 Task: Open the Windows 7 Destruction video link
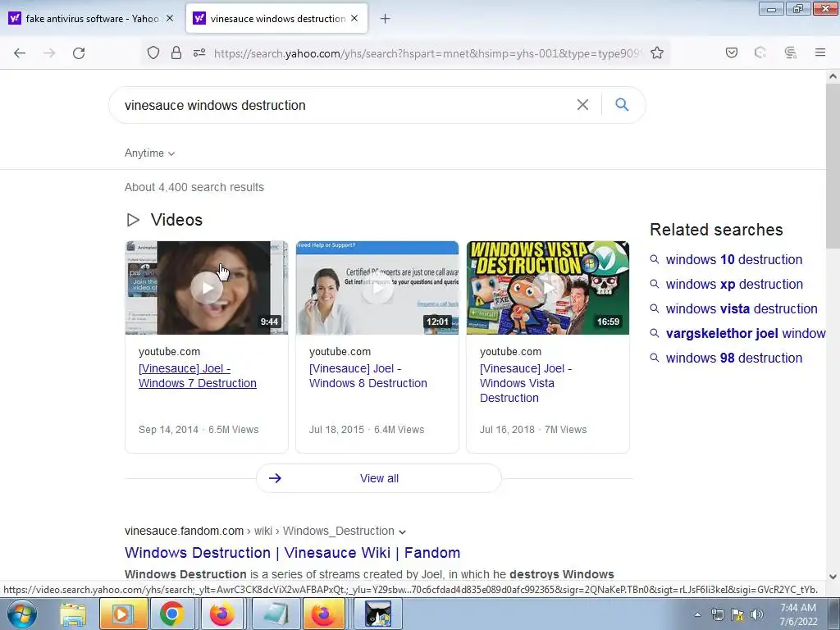click(197, 376)
